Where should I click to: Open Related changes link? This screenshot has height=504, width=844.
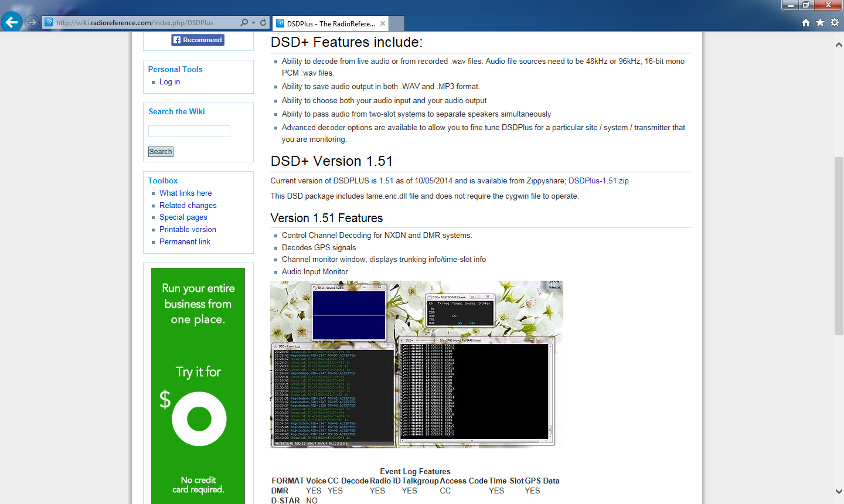[188, 205]
